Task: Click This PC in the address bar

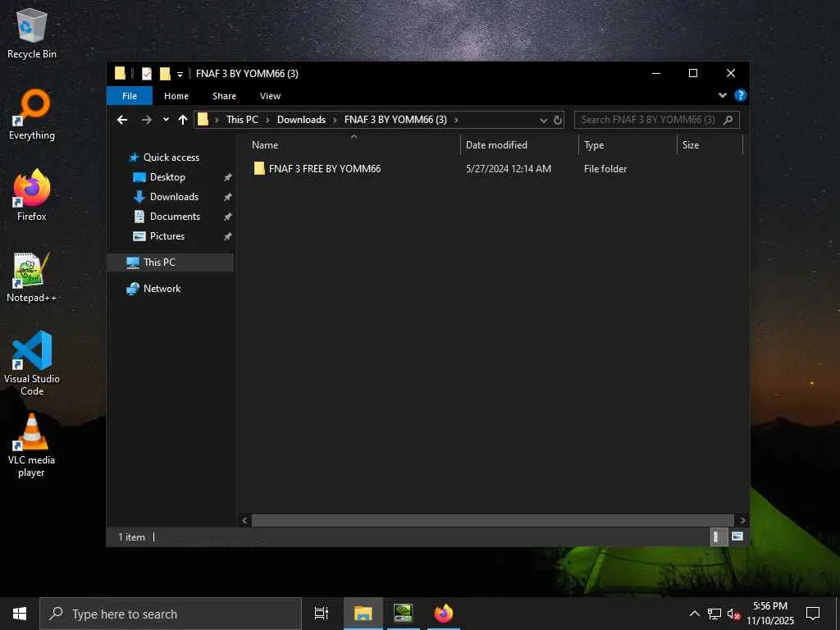Action: [x=242, y=120]
